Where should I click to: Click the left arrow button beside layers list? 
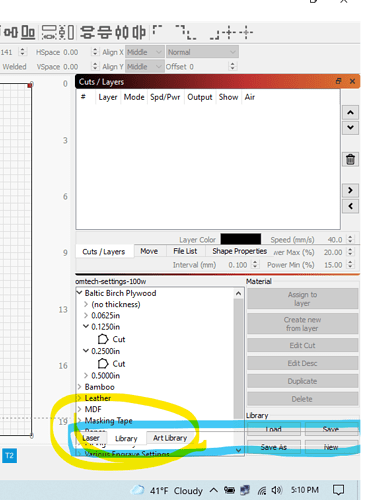tap(350, 206)
